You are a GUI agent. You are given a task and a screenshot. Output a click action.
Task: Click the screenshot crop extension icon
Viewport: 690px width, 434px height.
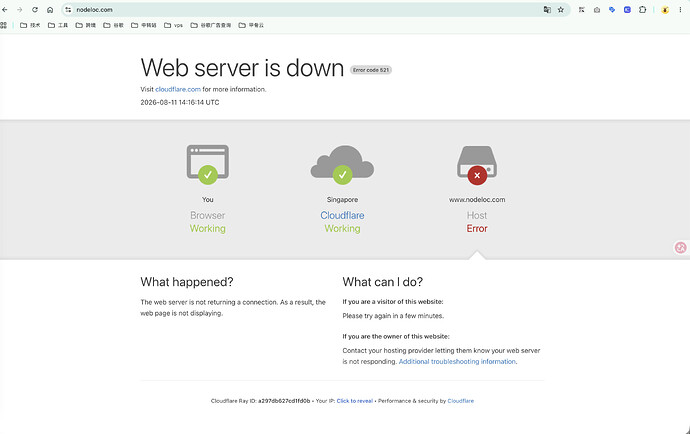[x=582, y=10]
